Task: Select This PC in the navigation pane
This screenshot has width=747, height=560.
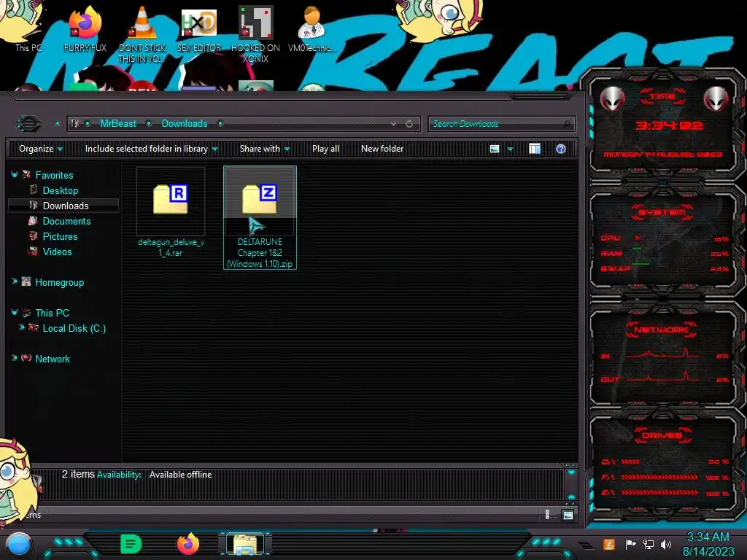Action: point(52,313)
